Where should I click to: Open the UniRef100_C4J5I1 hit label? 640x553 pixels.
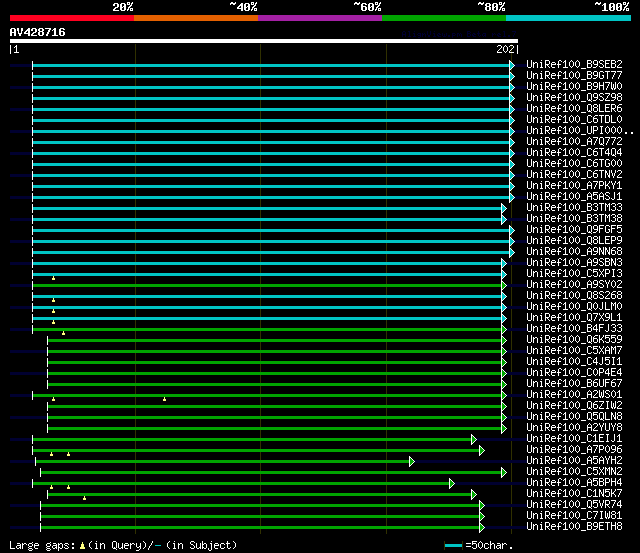574,362
